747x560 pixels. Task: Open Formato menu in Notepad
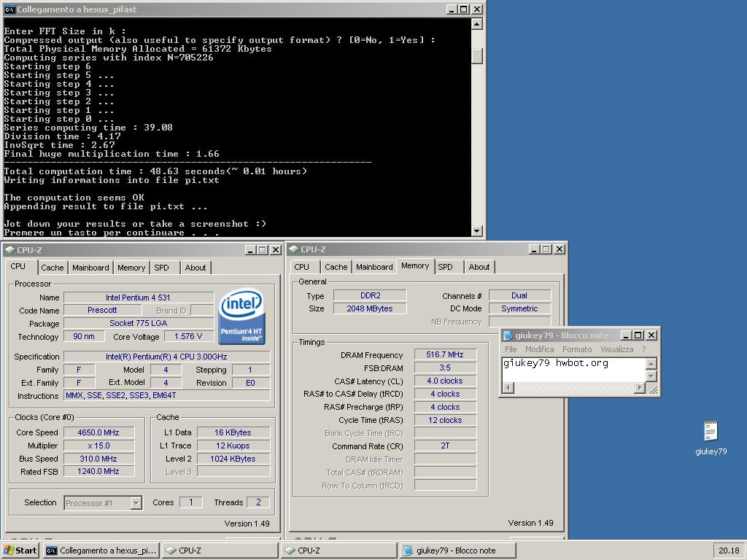click(577, 349)
